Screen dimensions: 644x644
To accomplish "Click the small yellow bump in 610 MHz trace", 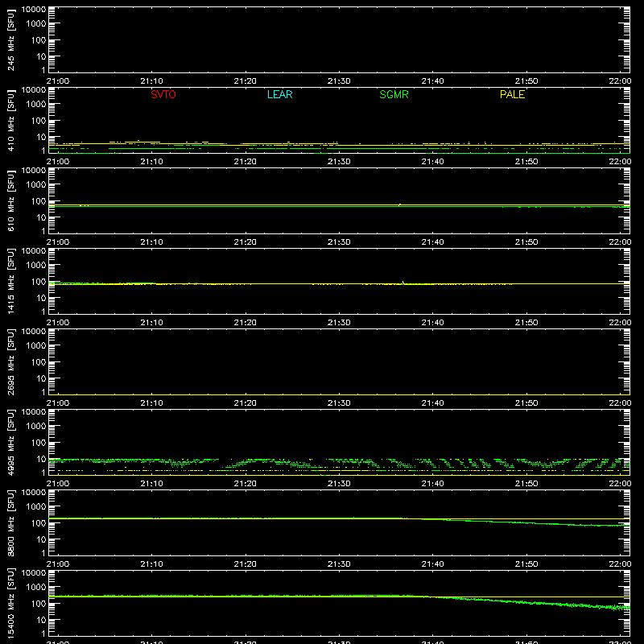I will pos(399,204).
